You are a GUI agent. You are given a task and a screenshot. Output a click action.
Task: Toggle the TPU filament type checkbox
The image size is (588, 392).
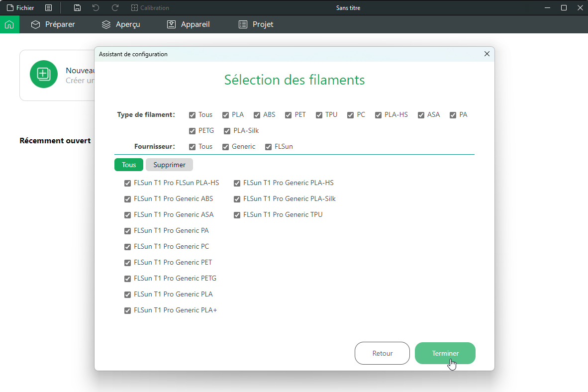tap(319, 115)
